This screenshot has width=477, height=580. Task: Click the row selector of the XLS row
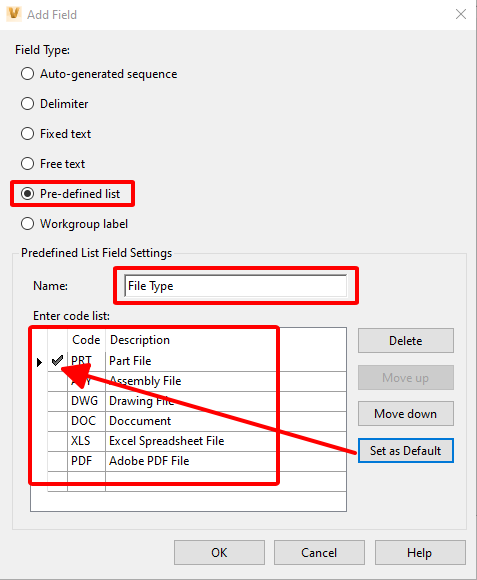pyautogui.click(x=39, y=441)
